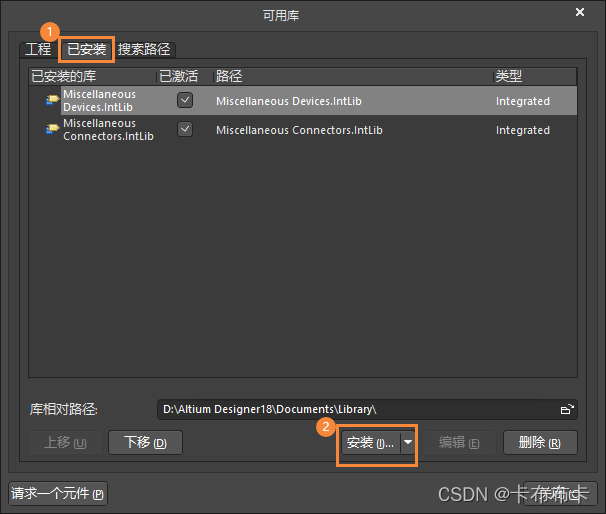Viewport: 606px width, 514px height.
Task: Click the Miscellaneous Devices.IntLib library icon
Action: [x=52, y=101]
